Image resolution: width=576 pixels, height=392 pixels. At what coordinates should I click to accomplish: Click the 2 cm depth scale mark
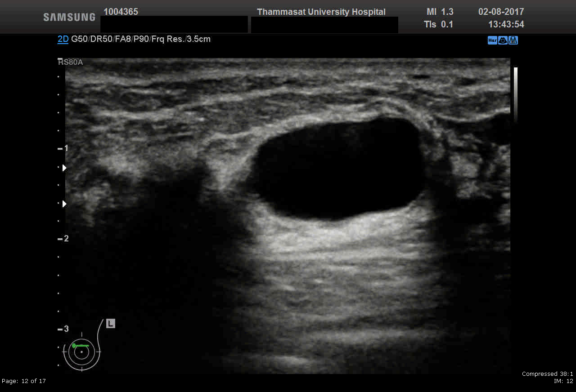[63, 238]
